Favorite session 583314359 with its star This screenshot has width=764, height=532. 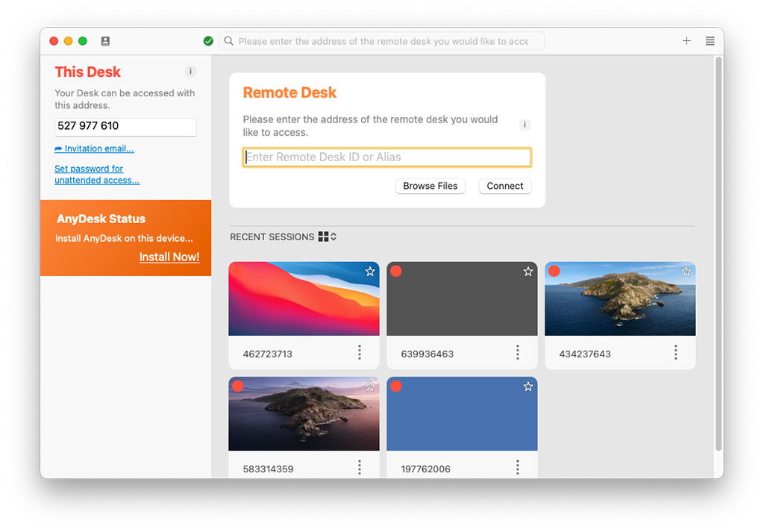370,387
